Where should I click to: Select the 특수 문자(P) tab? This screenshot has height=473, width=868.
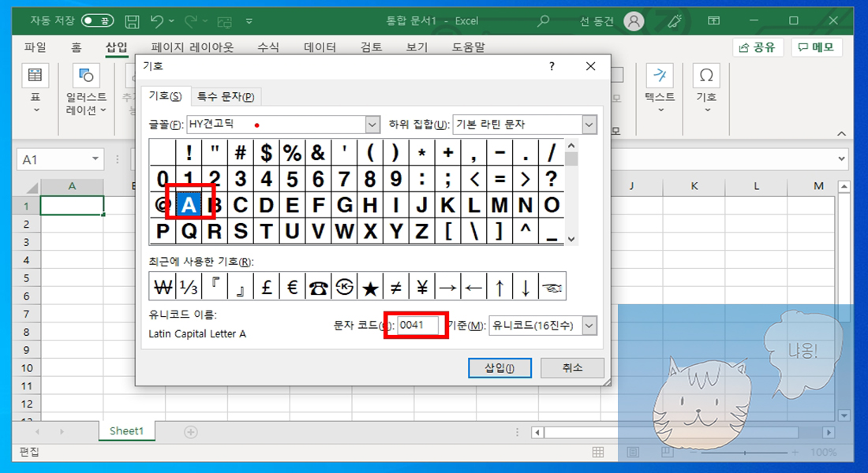tap(226, 97)
